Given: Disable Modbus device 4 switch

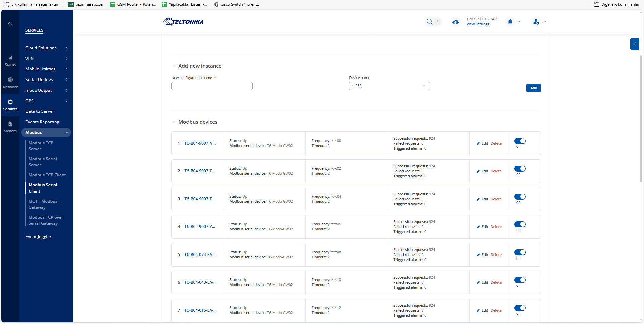Looking at the screenshot, I should [x=520, y=224].
